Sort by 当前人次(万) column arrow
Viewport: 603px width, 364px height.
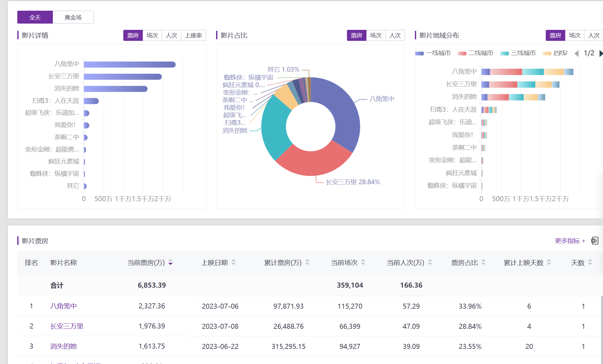[x=430, y=262]
